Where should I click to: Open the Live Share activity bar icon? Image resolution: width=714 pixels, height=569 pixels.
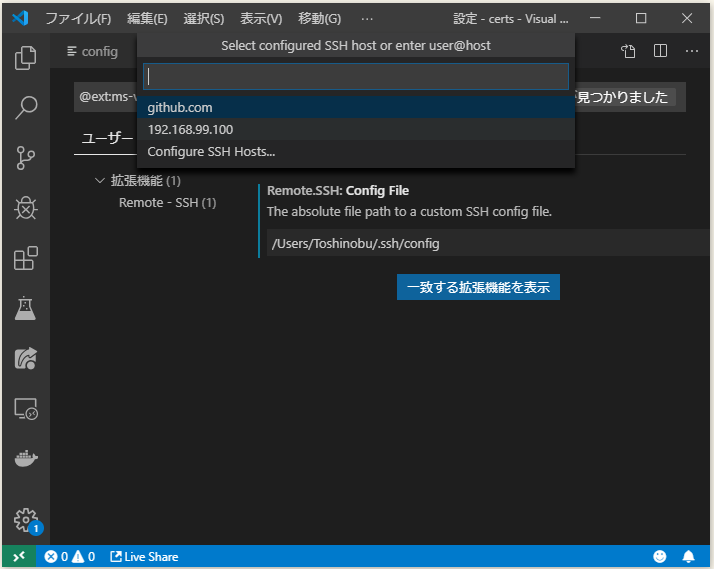tap(26, 358)
